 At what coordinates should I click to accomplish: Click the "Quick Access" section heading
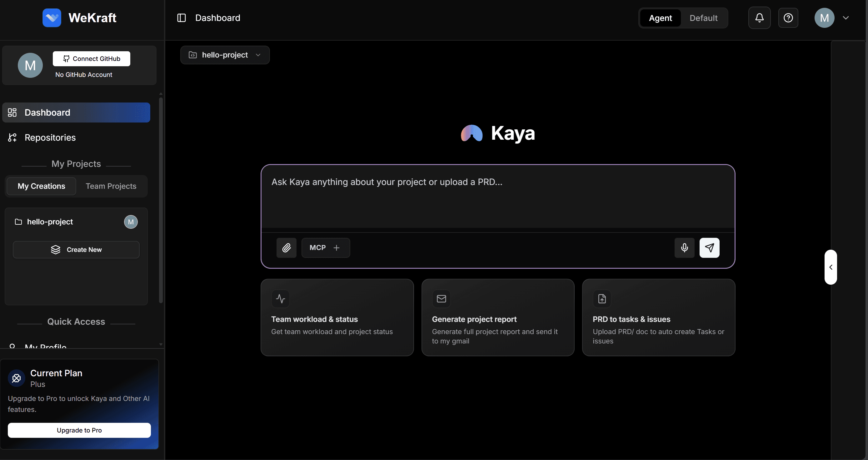click(x=76, y=322)
